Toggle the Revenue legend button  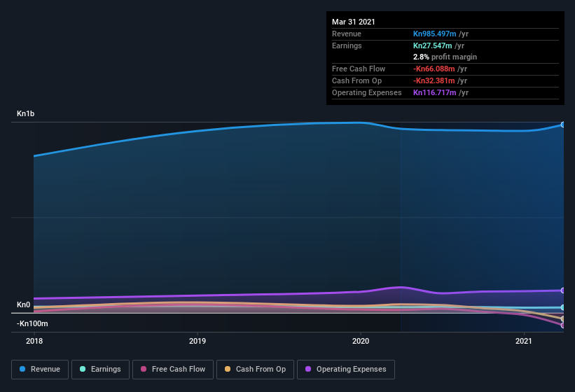click(x=40, y=370)
